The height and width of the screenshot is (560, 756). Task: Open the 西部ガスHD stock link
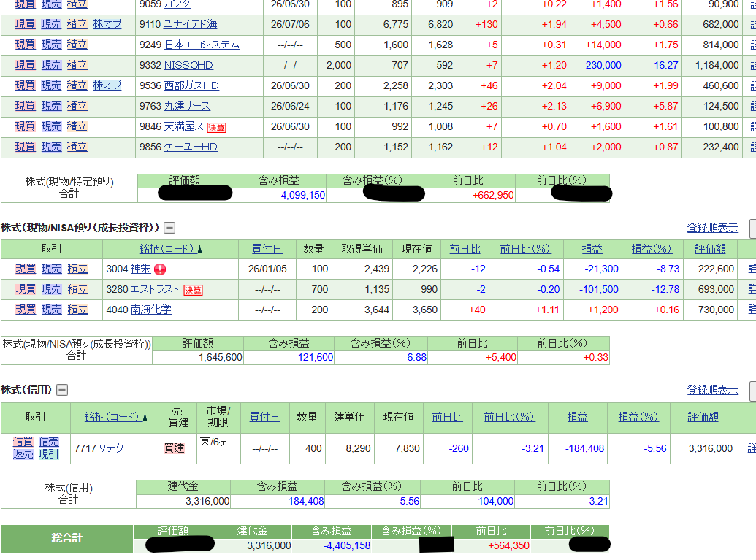pyautogui.click(x=191, y=85)
